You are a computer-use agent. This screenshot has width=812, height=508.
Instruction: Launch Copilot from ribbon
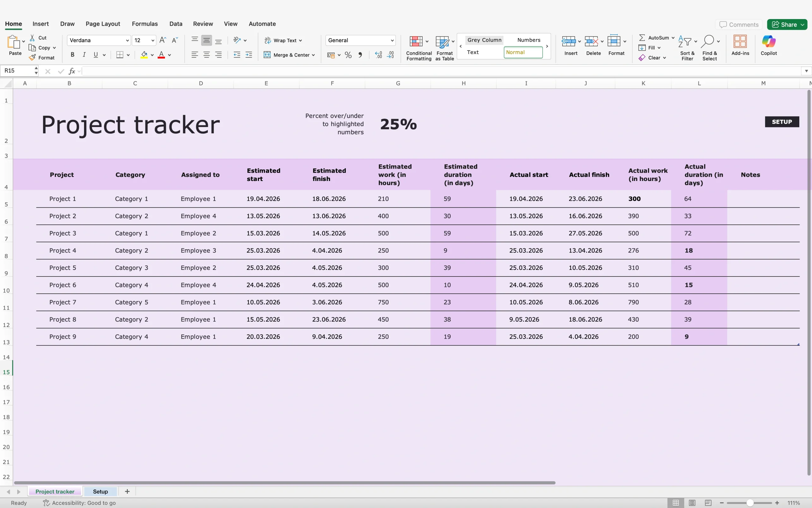(x=769, y=45)
